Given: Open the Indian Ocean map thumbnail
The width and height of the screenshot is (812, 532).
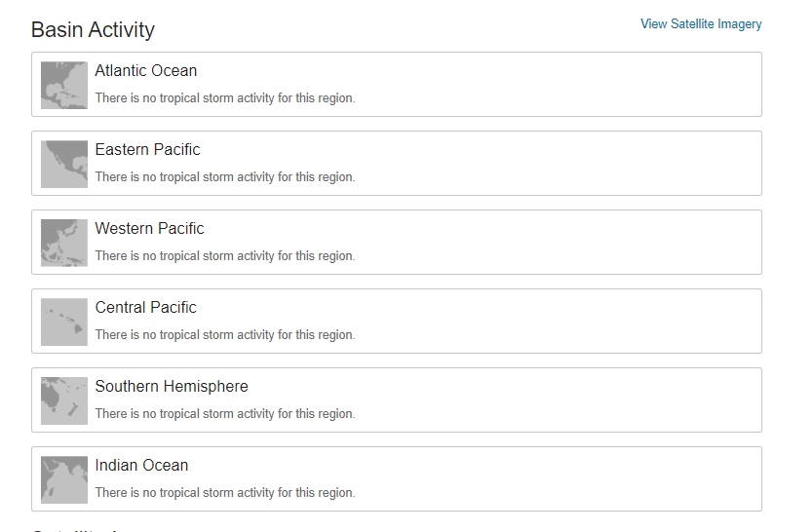Looking at the screenshot, I should pos(64,479).
